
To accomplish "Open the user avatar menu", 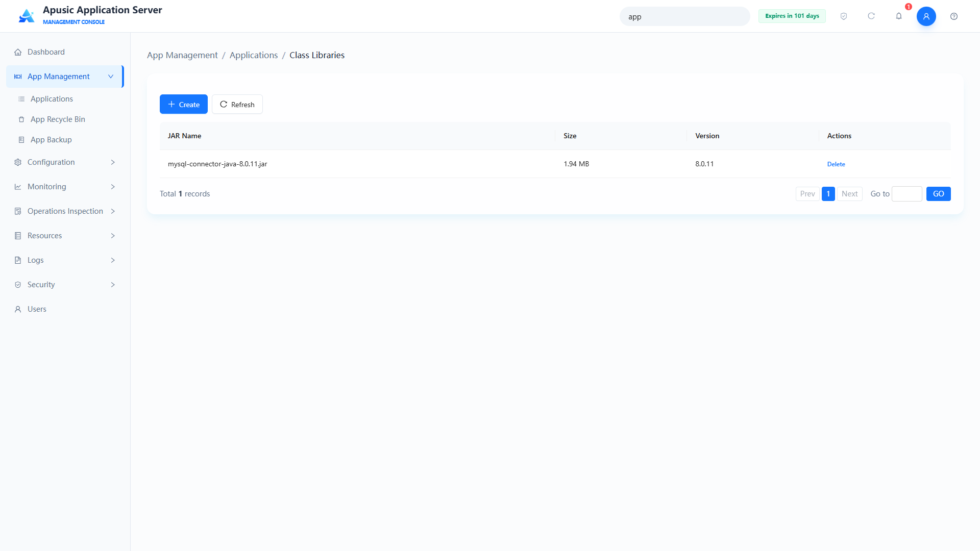I will click(926, 16).
